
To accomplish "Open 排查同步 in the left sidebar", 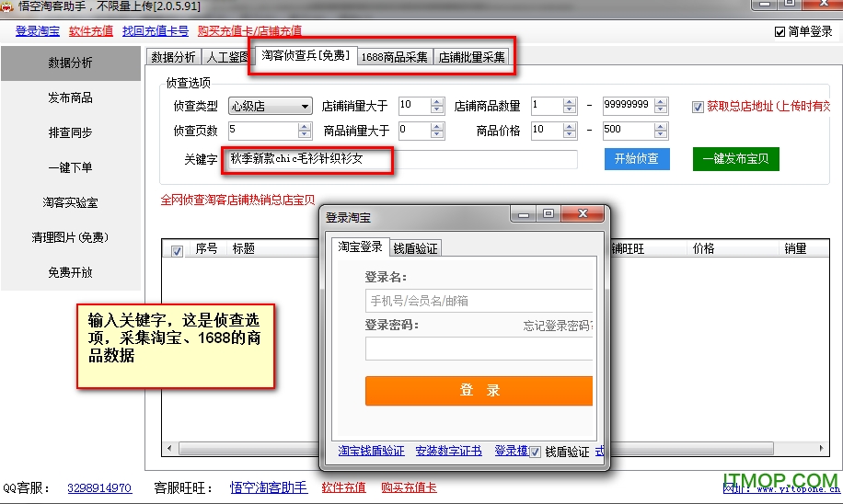I will [71, 132].
